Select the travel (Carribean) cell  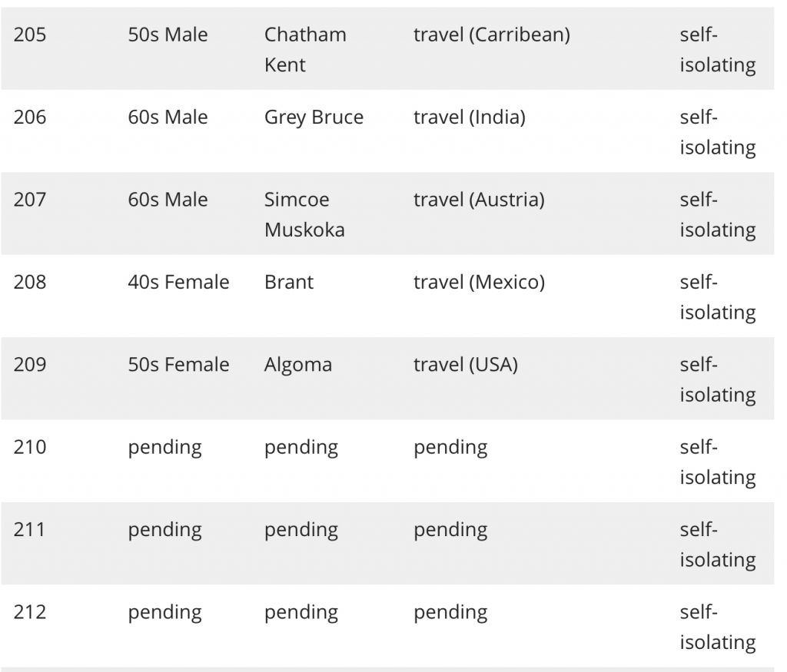492,35
